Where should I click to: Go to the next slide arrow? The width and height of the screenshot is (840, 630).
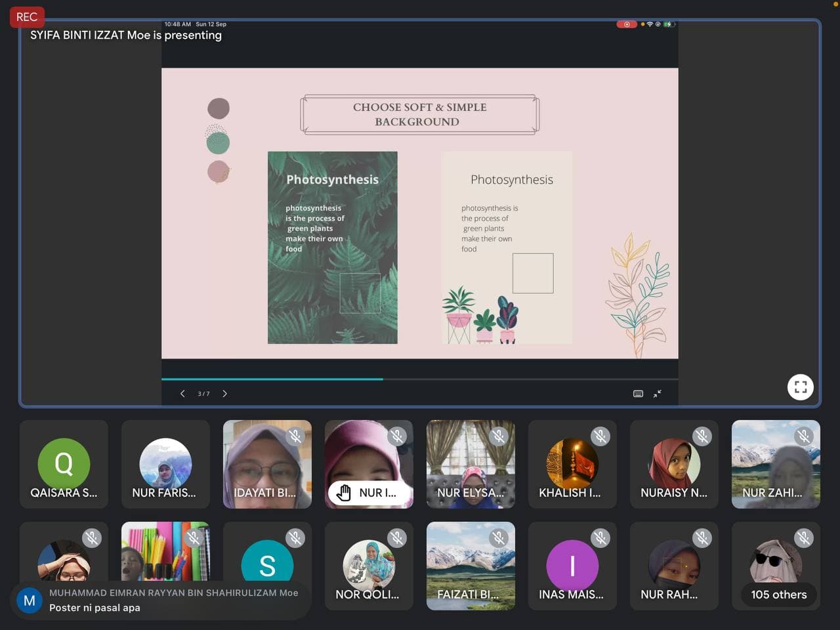[224, 394]
